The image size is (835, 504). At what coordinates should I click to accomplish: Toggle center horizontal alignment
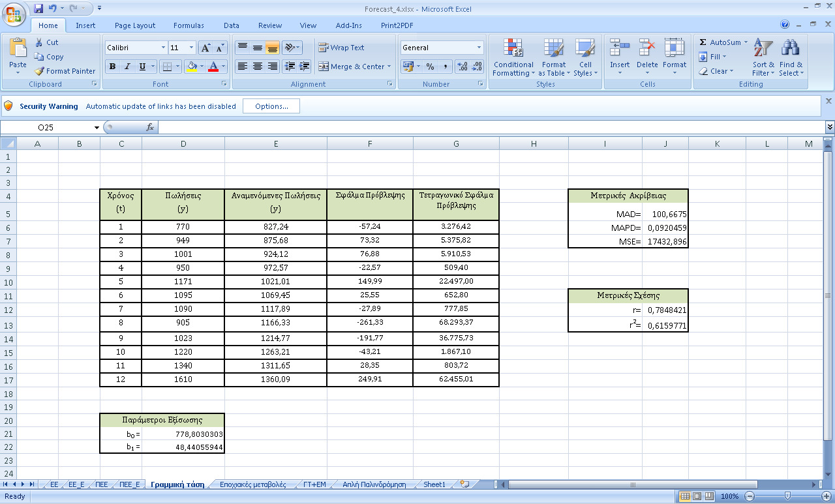[x=258, y=67]
